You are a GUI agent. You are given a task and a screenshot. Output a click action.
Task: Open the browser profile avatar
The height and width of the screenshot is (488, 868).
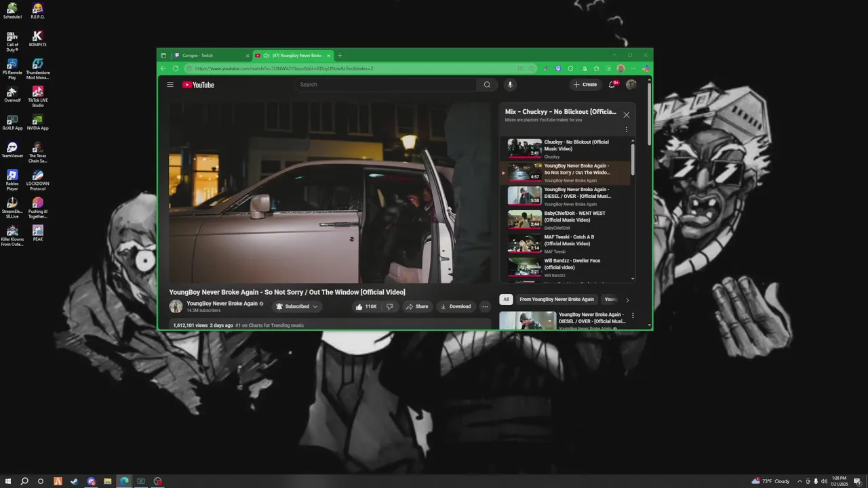[620, 68]
